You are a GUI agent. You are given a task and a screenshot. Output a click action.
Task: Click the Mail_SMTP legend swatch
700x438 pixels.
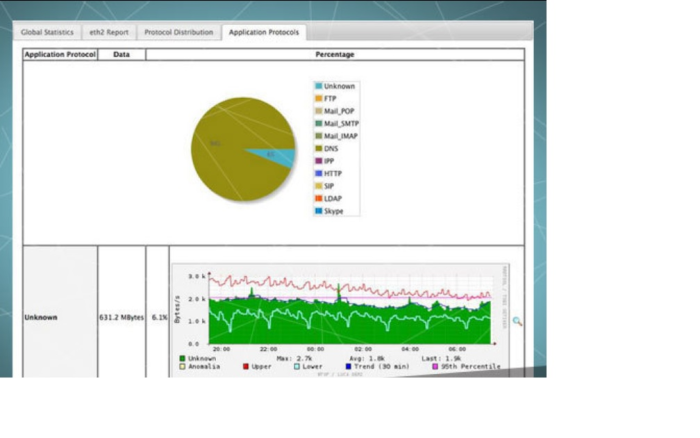point(319,123)
